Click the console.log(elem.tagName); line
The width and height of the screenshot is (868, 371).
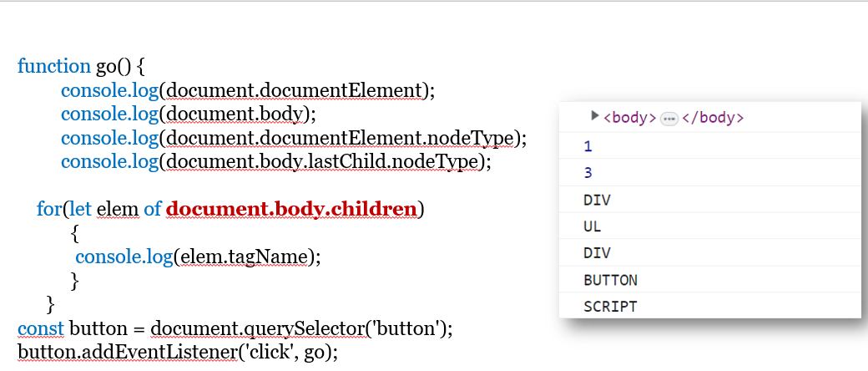tap(198, 257)
